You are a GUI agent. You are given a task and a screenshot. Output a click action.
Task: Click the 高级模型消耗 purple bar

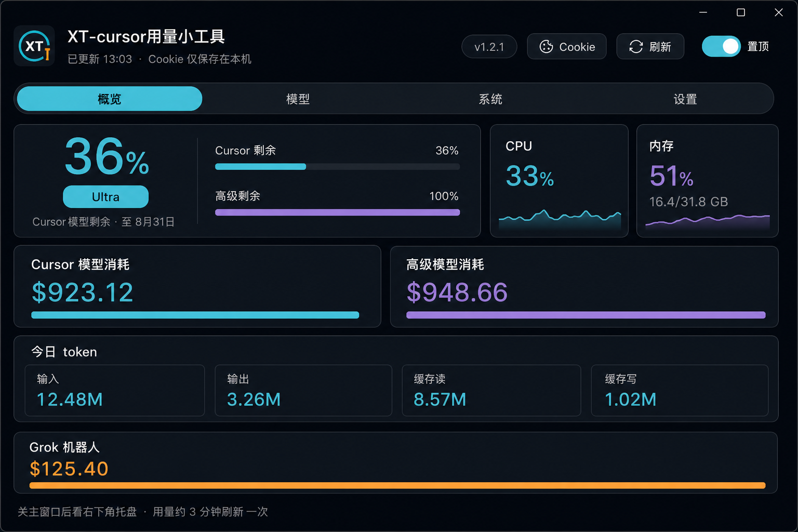click(586, 315)
